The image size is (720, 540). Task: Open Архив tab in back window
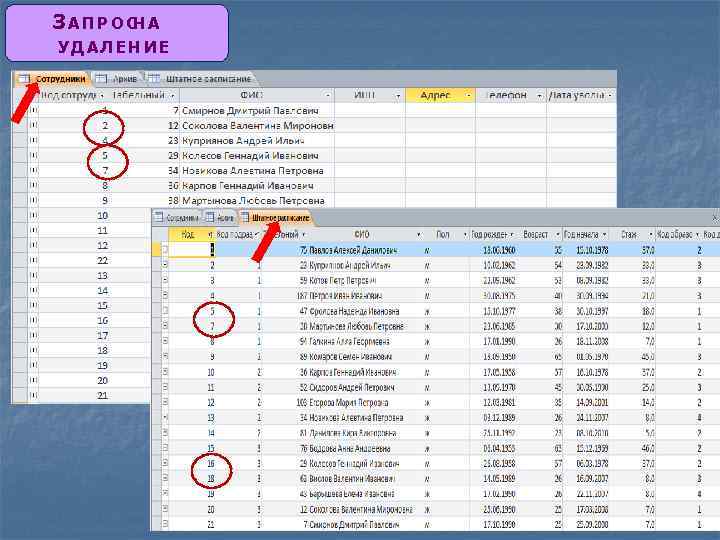click(x=118, y=79)
